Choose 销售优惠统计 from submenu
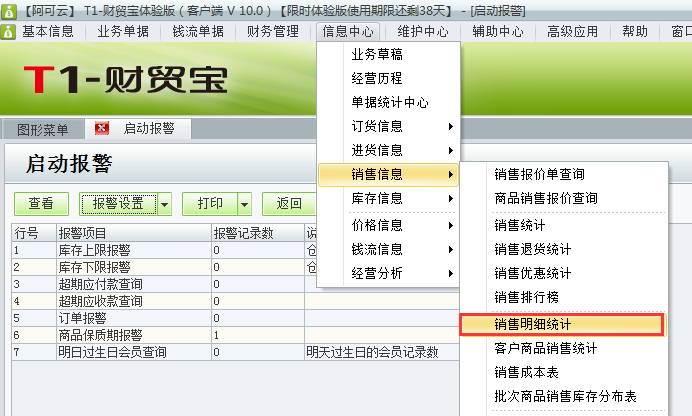Image resolution: width=692 pixels, height=416 pixels. pyautogui.click(x=564, y=273)
